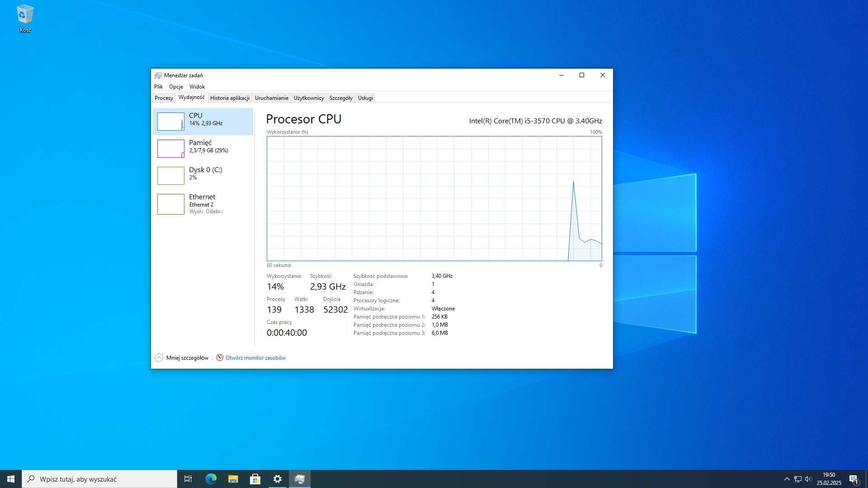Switch to the Historia aplikacji tab
This screenshot has height=488, width=868.
coord(230,98)
